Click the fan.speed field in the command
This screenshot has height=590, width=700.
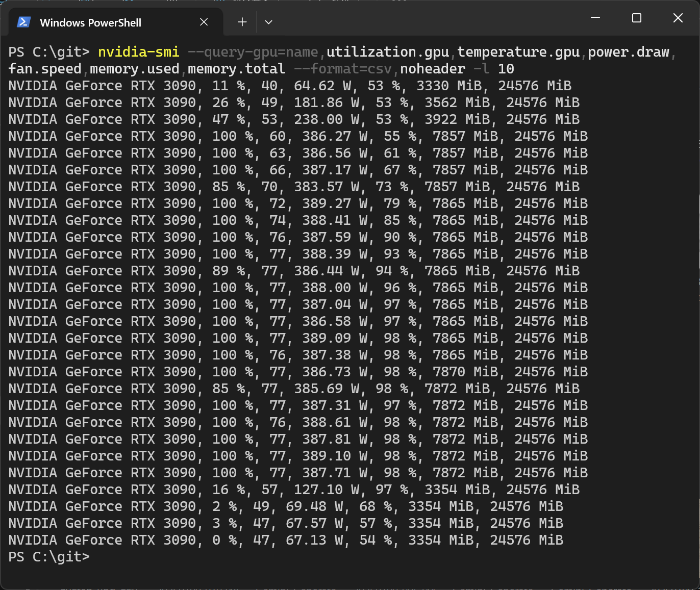point(45,69)
